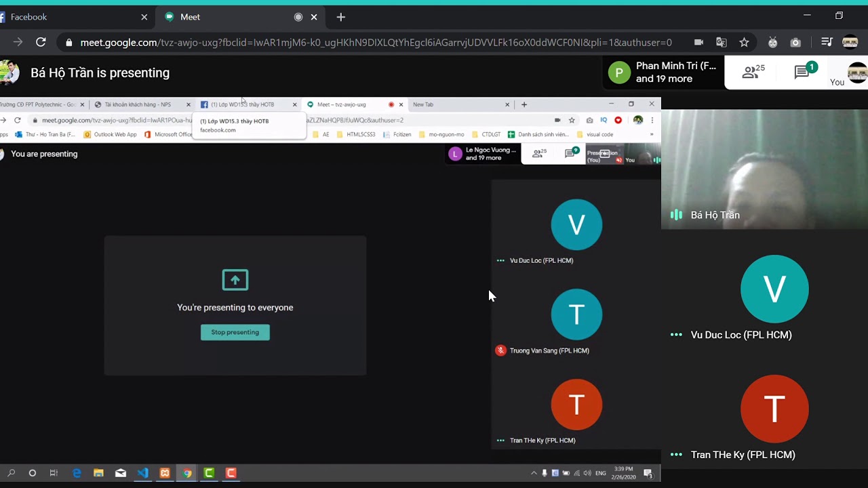Open File Explorer from taskbar
Image resolution: width=868 pixels, height=488 pixels.
click(98, 473)
